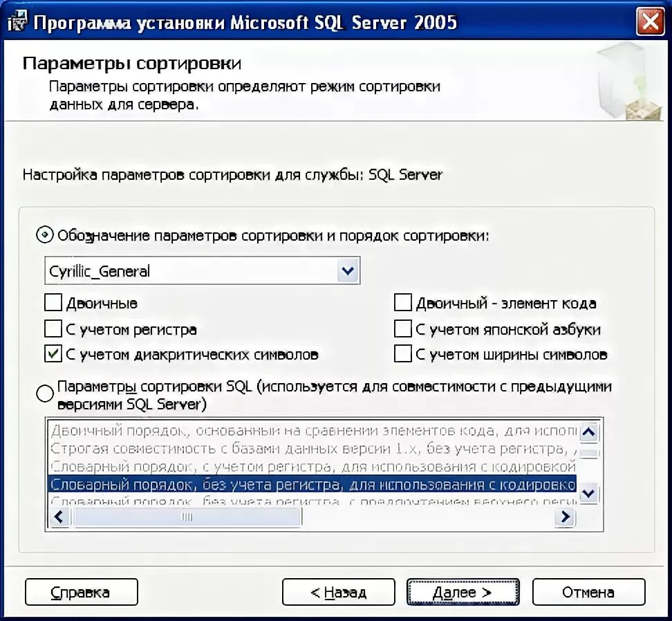Click the list's horizontal scroll left arrow
The image size is (672, 621).
[59, 517]
